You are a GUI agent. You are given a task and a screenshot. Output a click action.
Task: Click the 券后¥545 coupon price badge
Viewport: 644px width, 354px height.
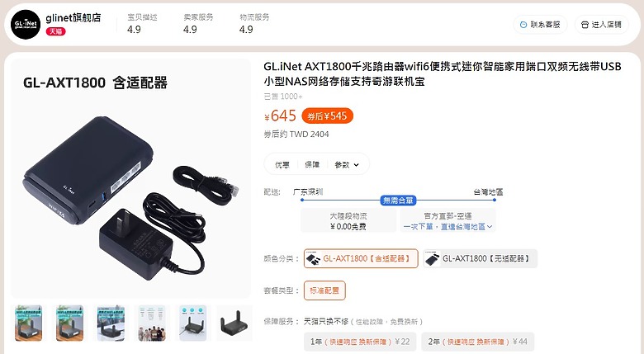click(327, 116)
